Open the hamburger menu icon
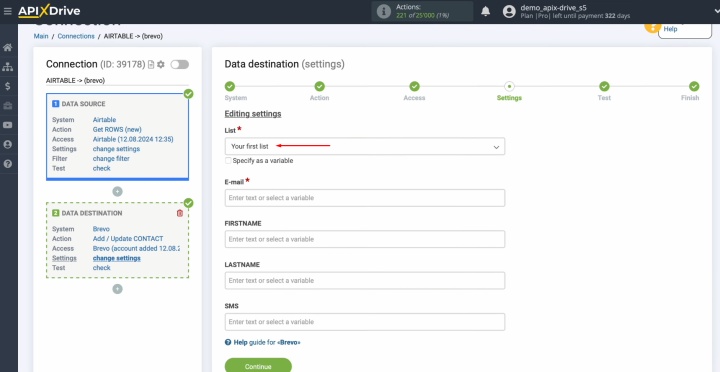 (7, 11)
